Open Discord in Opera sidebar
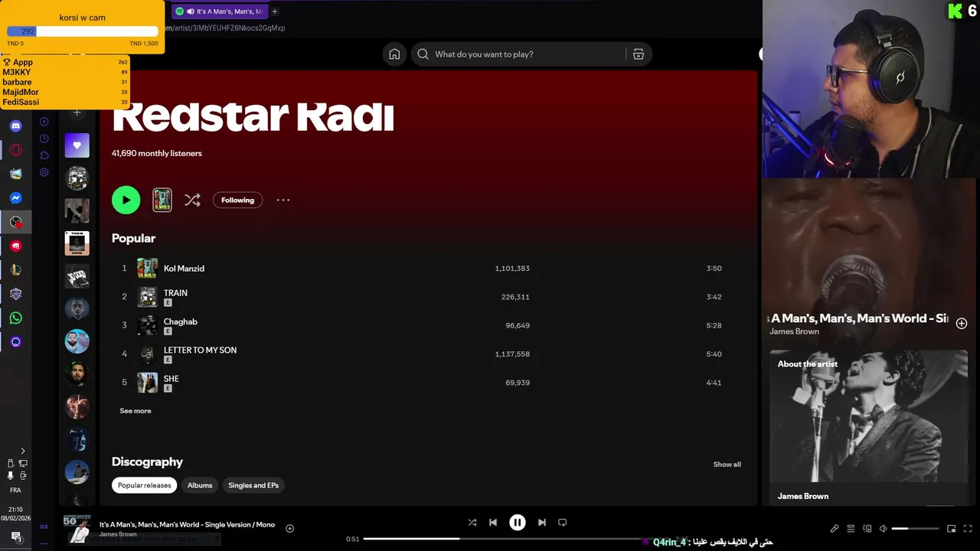The height and width of the screenshot is (551, 980). 16,126
